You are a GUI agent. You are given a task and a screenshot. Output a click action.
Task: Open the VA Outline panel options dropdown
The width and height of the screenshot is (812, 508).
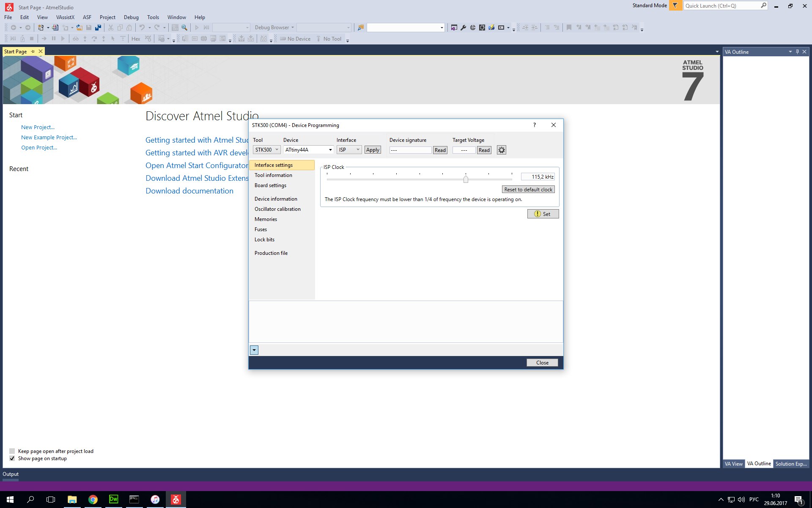pyautogui.click(x=790, y=52)
